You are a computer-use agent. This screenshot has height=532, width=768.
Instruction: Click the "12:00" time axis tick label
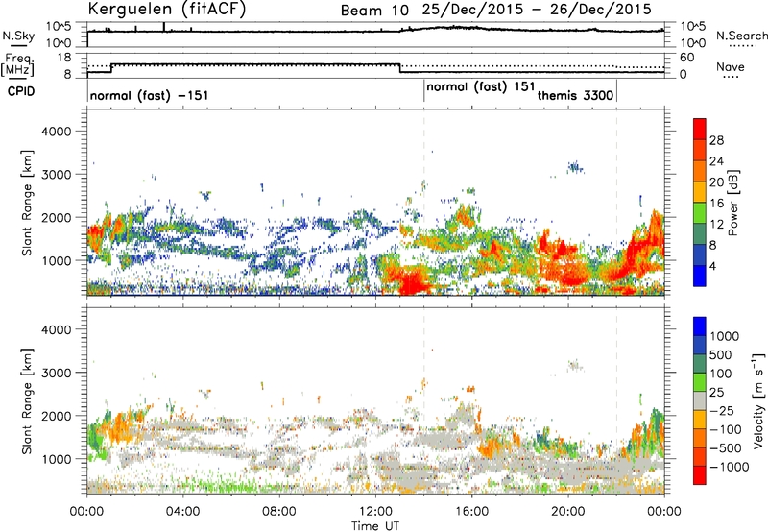(x=375, y=512)
